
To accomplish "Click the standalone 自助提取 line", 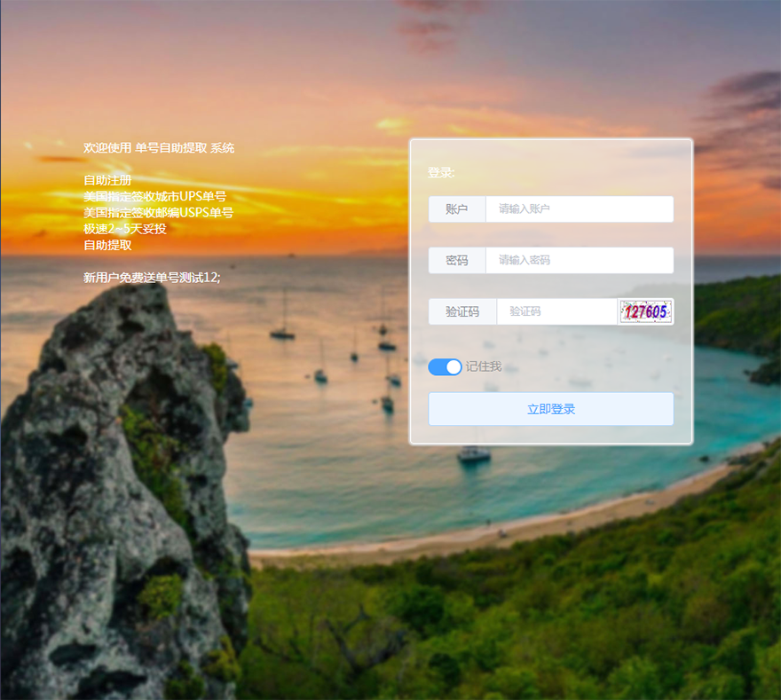I will coord(107,245).
